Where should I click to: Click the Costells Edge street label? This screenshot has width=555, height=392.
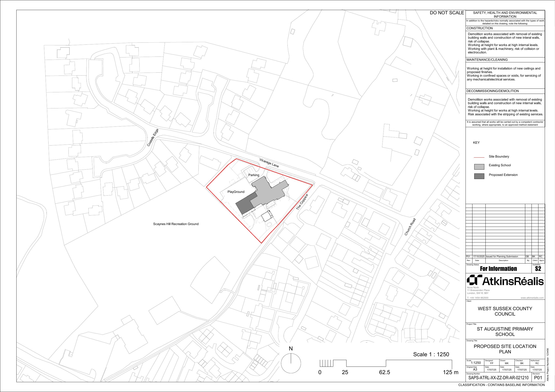point(153,138)
